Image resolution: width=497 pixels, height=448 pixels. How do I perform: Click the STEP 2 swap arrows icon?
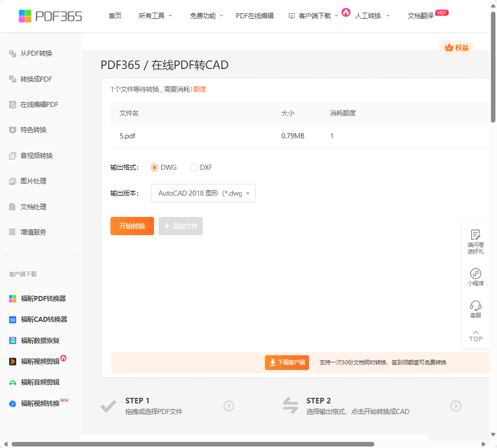tap(290, 405)
